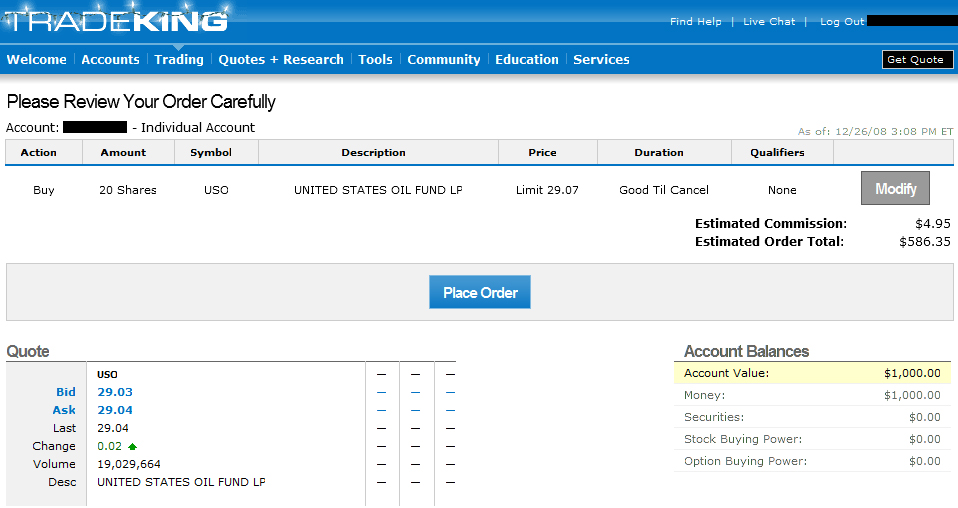Click the 0.02 change value
The width and height of the screenshot is (958, 508).
[109, 446]
